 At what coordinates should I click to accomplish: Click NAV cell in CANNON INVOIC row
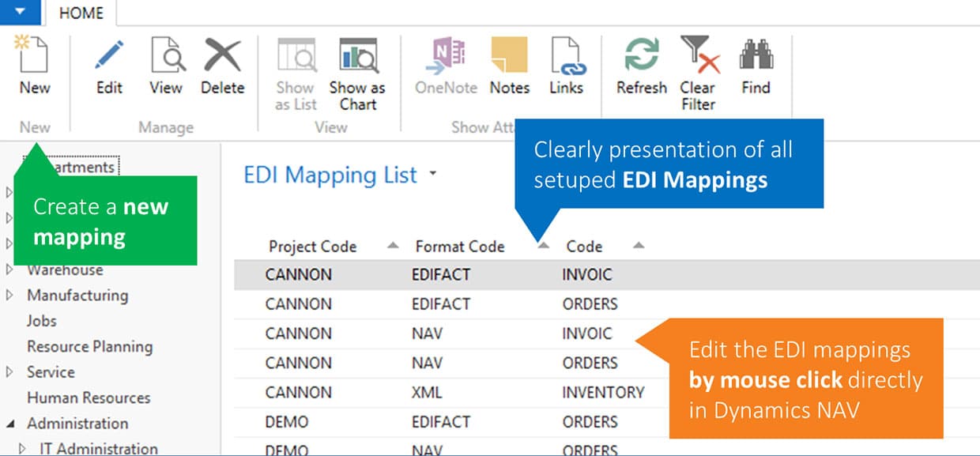pyautogui.click(x=427, y=334)
